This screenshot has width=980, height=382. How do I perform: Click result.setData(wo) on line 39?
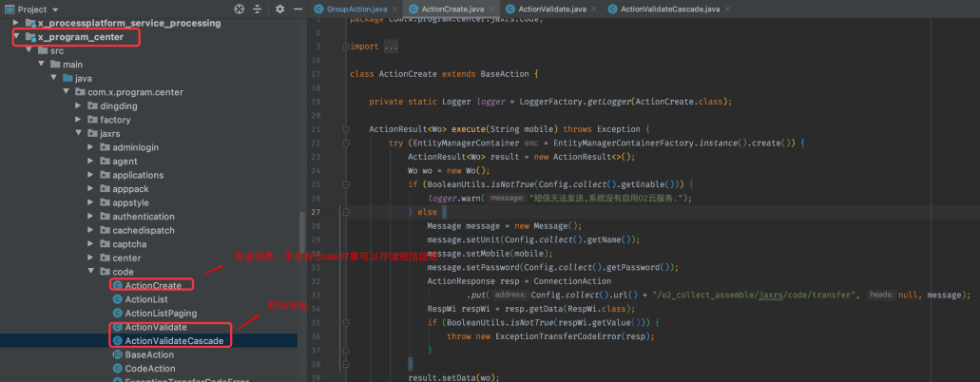tap(453, 377)
